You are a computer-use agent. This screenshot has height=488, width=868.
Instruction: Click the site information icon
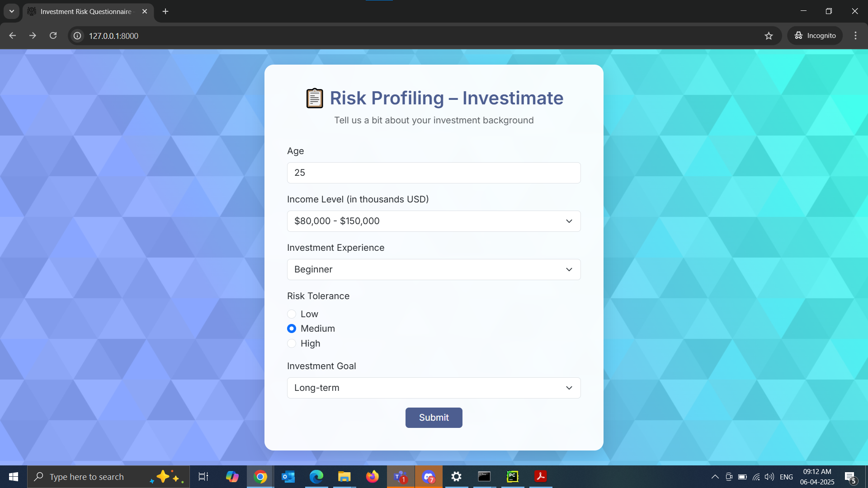[78, 36]
